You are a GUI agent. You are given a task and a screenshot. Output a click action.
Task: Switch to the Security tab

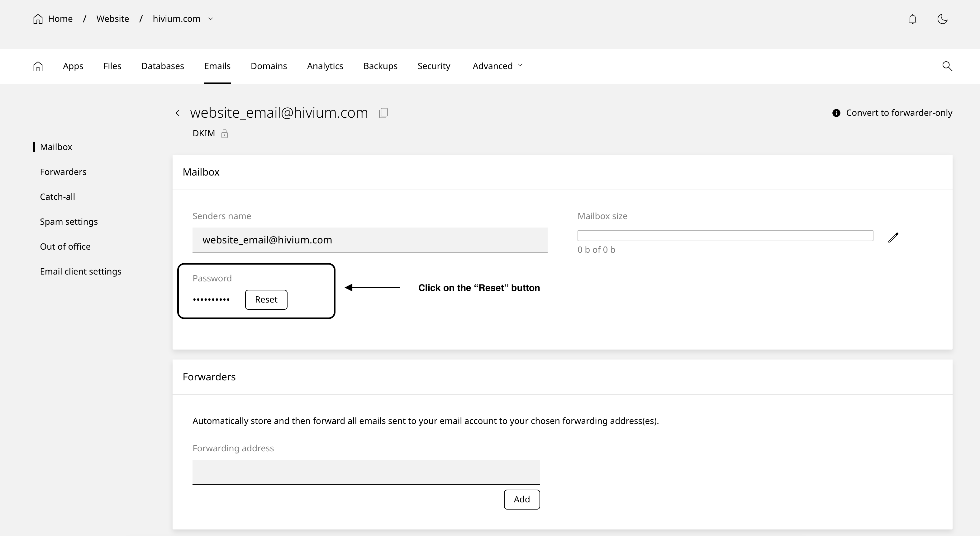click(434, 66)
